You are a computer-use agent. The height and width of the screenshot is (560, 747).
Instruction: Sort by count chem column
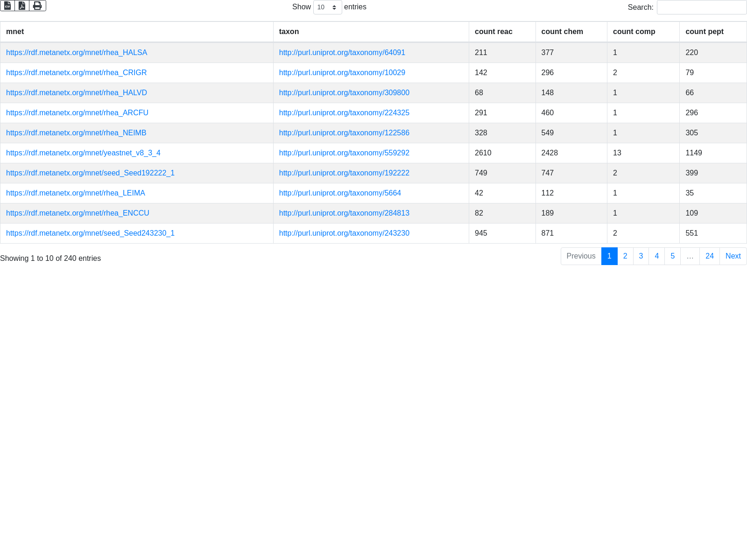562,32
